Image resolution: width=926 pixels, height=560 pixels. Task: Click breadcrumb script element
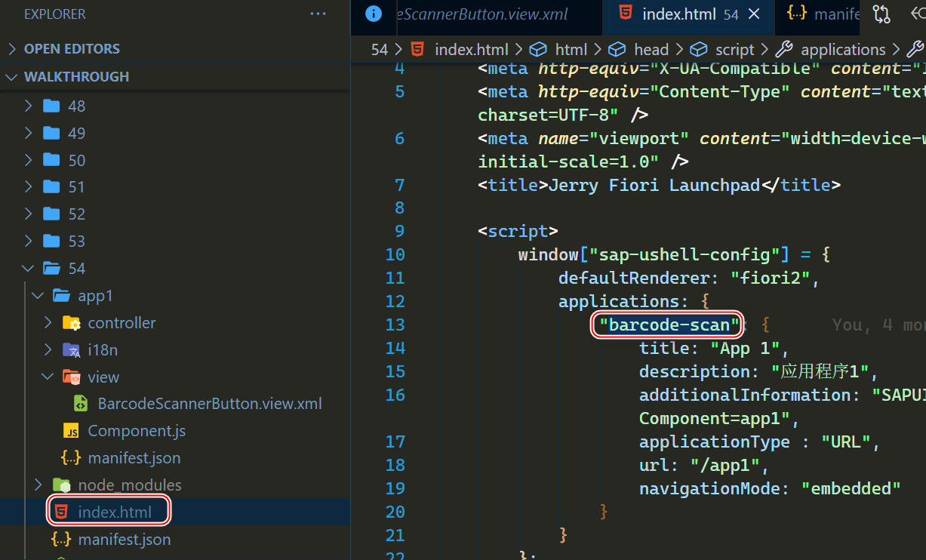(x=735, y=50)
